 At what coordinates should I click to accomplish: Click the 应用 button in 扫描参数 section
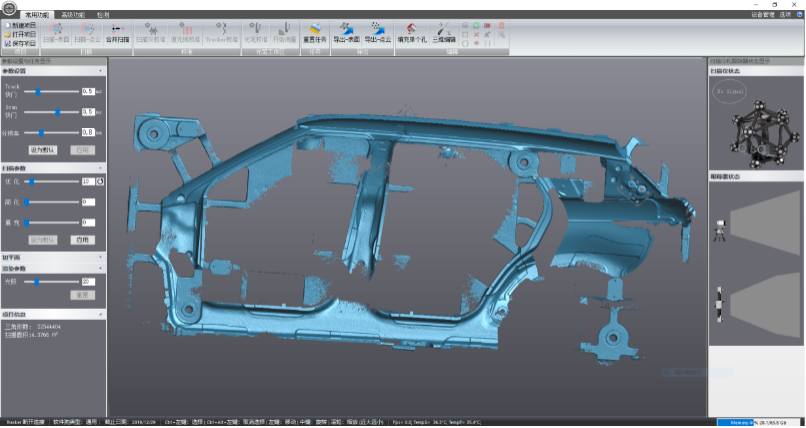click(83, 240)
